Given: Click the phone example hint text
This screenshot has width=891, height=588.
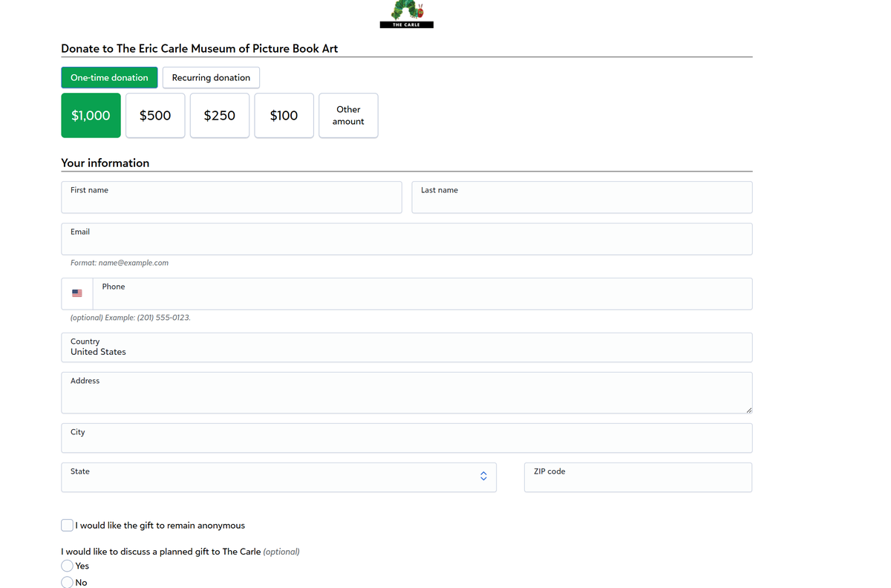Looking at the screenshot, I should 131,318.
